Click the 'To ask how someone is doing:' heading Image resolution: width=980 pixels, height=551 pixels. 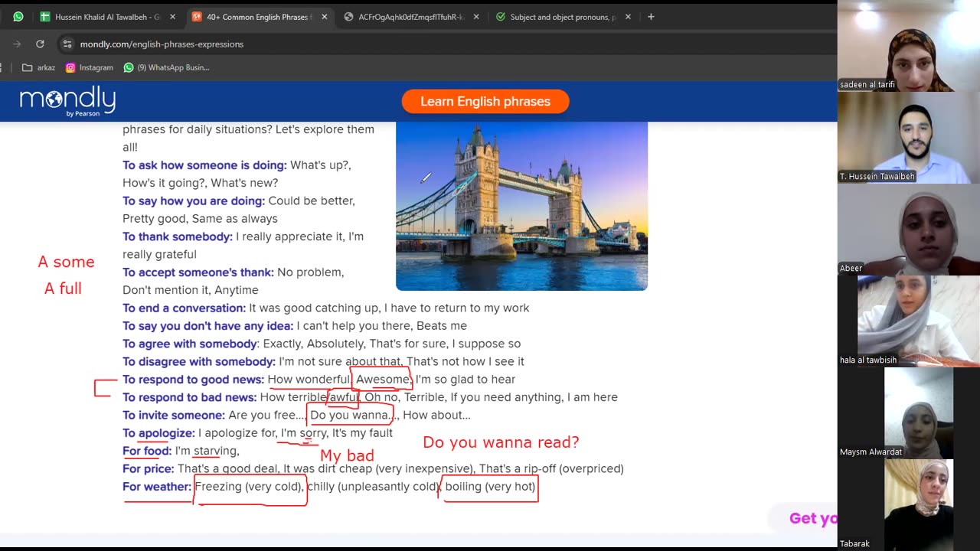coord(204,165)
